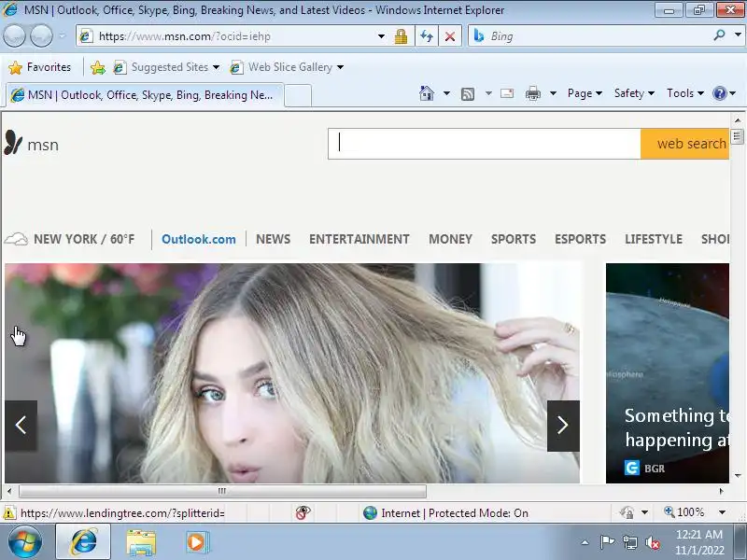Expand zoom level dropdown arrow
This screenshot has width=747, height=560.
pyautogui.click(x=722, y=512)
